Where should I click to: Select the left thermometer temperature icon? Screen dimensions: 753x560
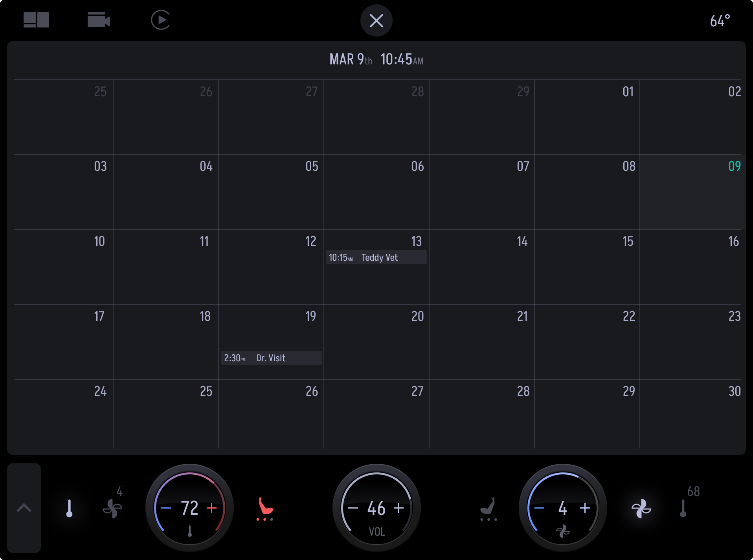point(70,508)
